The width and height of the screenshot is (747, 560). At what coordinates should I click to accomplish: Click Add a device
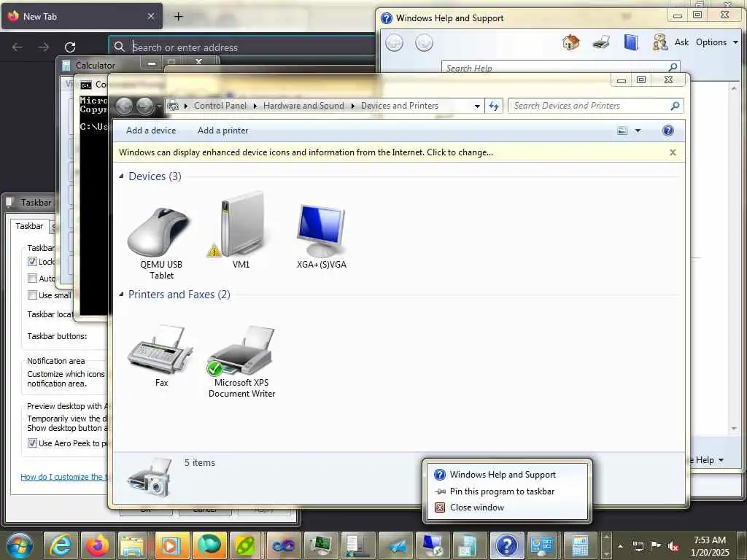pyautogui.click(x=151, y=131)
